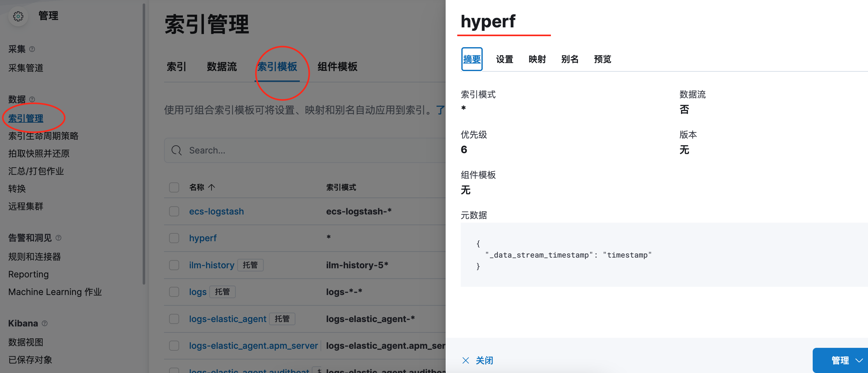This screenshot has height=373, width=868.
Task: Go to 索引生命周期策略 in the sidebar
Action: click(x=43, y=136)
